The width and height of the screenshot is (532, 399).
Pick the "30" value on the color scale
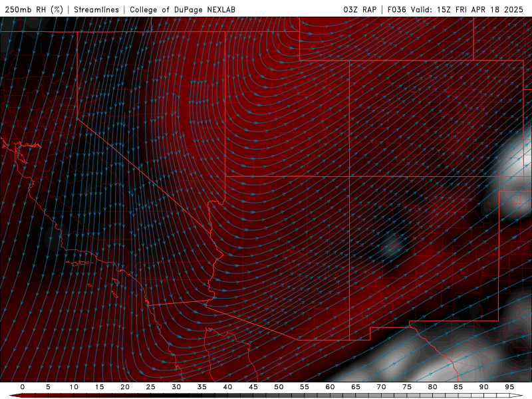176,387
